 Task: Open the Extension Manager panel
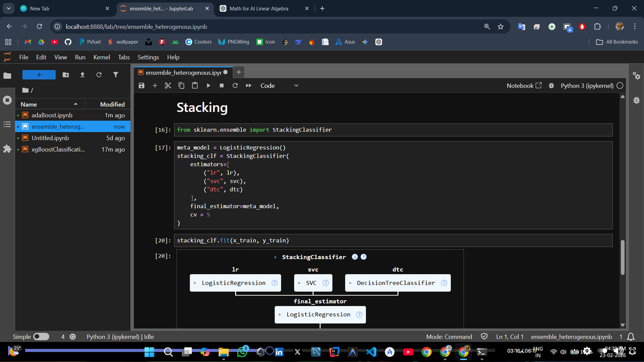tap(7, 149)
